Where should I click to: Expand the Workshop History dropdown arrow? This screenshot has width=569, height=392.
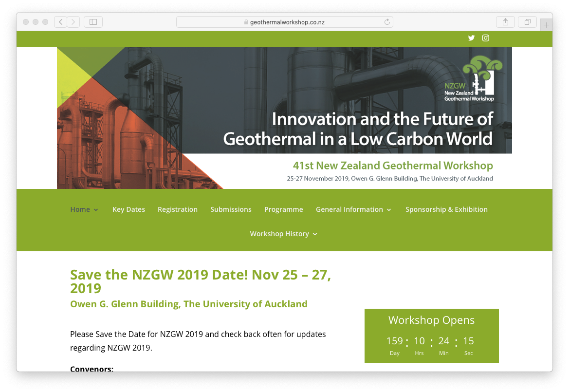[x=315, y=234]
